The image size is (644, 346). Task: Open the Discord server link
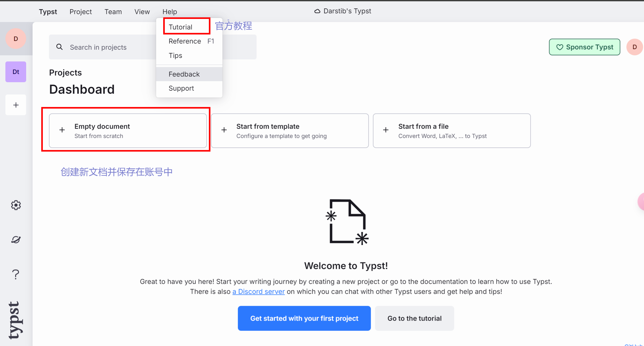258,292
